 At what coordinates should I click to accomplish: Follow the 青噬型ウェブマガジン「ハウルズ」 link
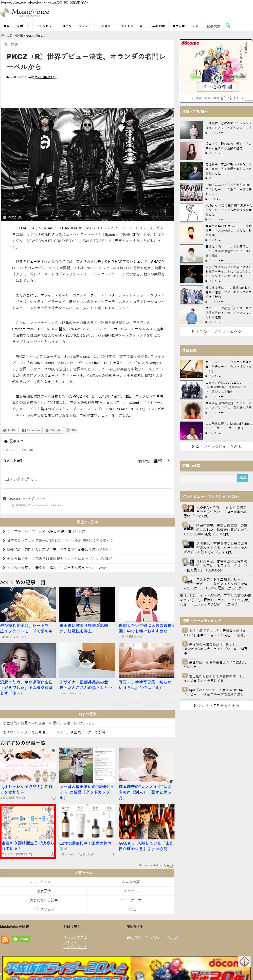pyautogui.click(x=154, y=937)
